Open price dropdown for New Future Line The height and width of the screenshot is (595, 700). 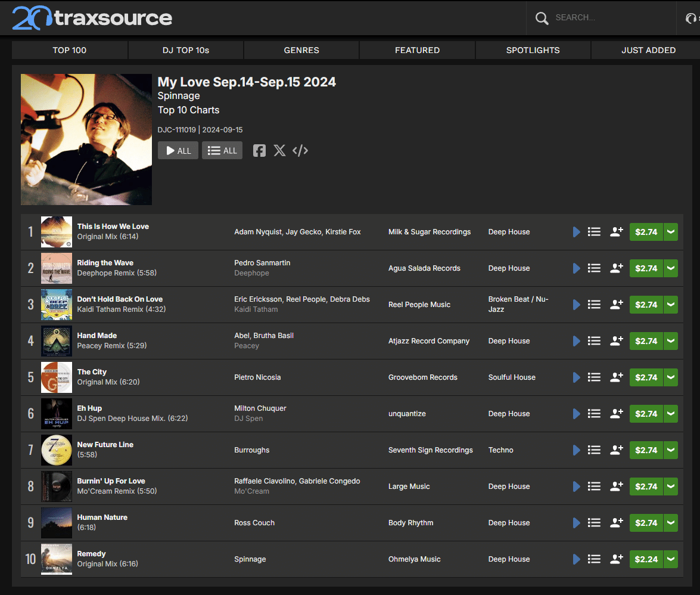click(671, 450)
